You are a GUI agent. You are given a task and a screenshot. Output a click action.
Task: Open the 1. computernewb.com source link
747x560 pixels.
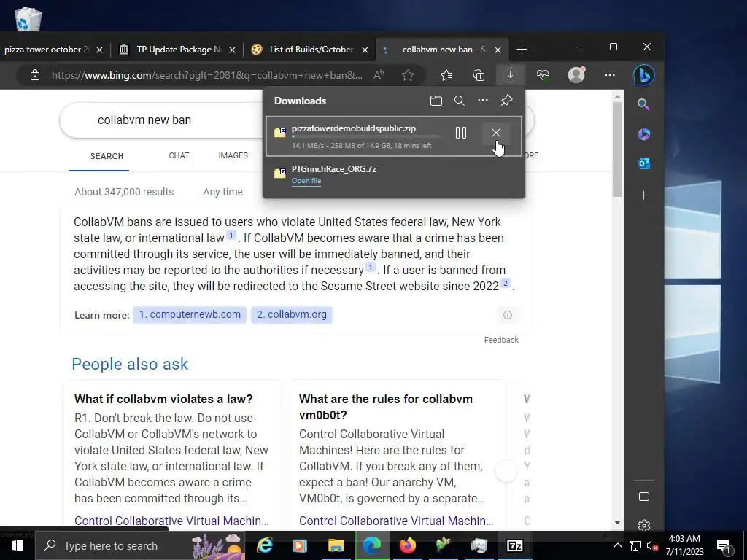(190, 315)
